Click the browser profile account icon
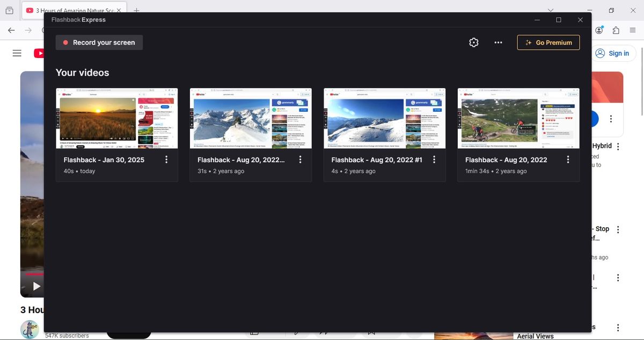 pos(599,31)
